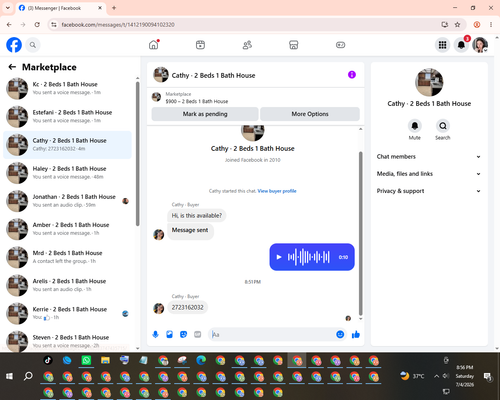This screenshot has height=400, width=500.
Task: Click the Message sent bubble
Action: (x=190, y=230)
